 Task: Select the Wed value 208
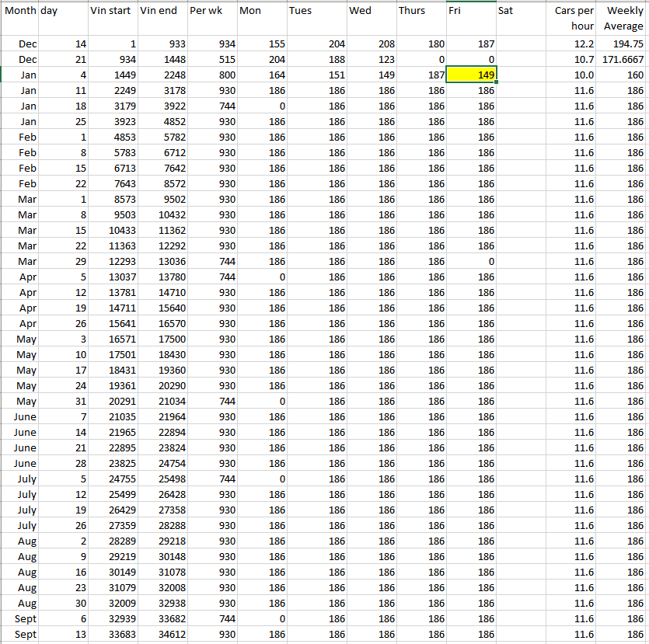(x=371, y=44)
